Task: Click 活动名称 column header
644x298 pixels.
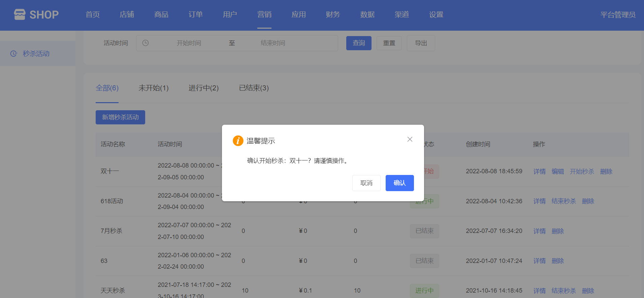Action: tap(113, 144)
